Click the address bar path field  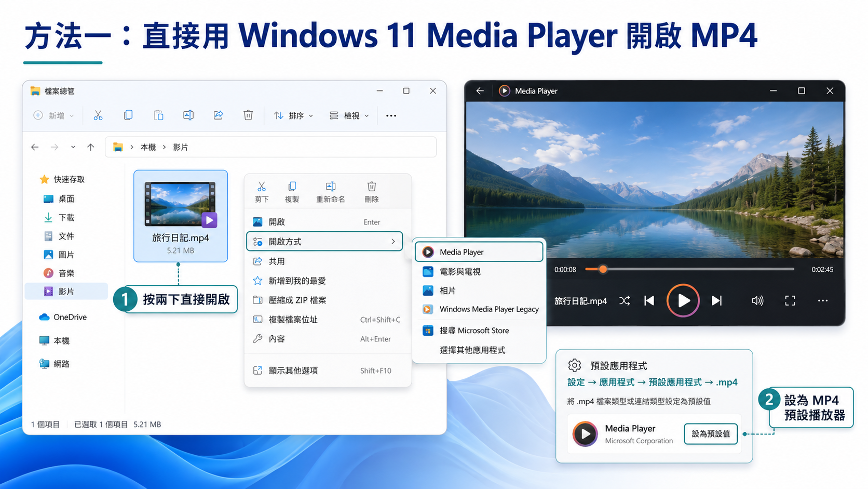click(270, 147)
